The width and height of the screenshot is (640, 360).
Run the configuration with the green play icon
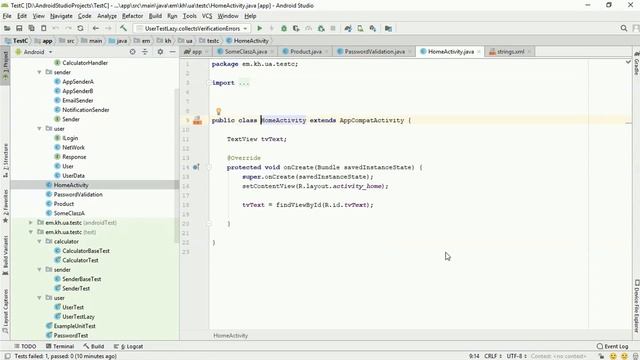click(x=260, y=29)
